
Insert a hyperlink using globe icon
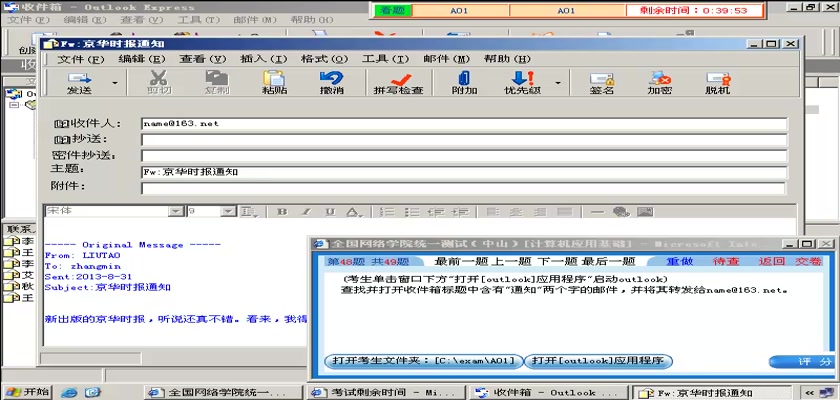click(x=621, y=212)
